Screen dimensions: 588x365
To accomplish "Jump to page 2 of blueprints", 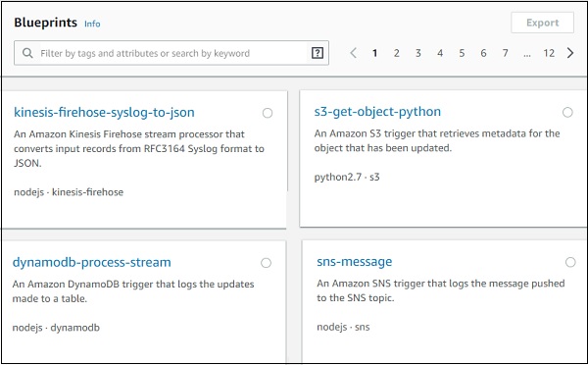I will (396, 53).
